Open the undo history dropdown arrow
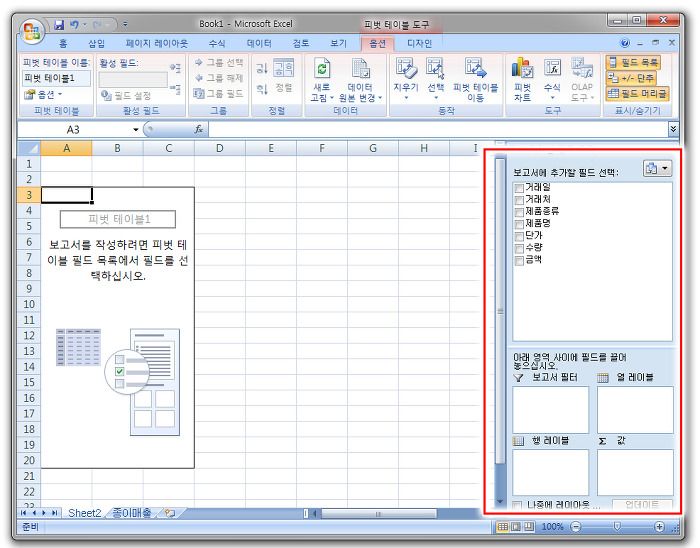This screenshot has width=700, height=548. coord(84,25)
